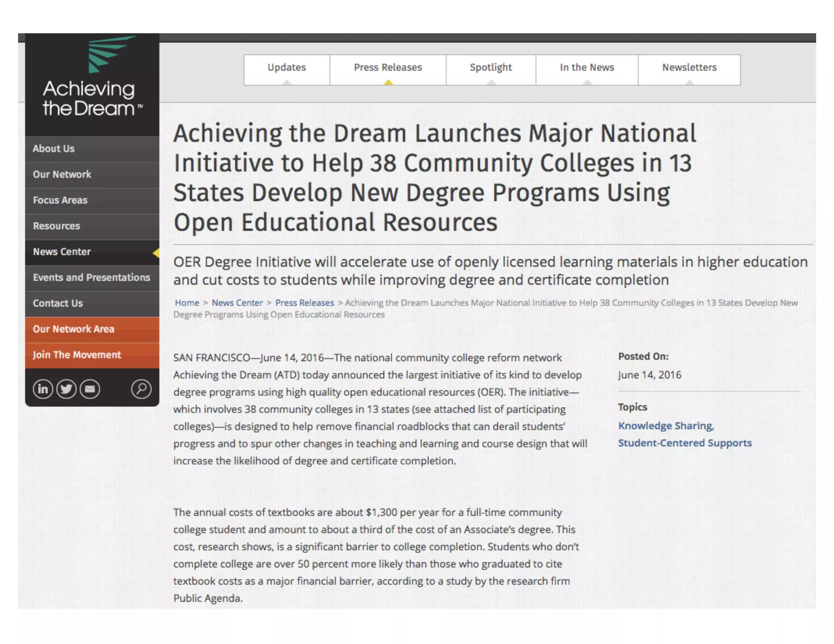Select Our Network menu item
The image size is (834, 644).
coord(62,174)
